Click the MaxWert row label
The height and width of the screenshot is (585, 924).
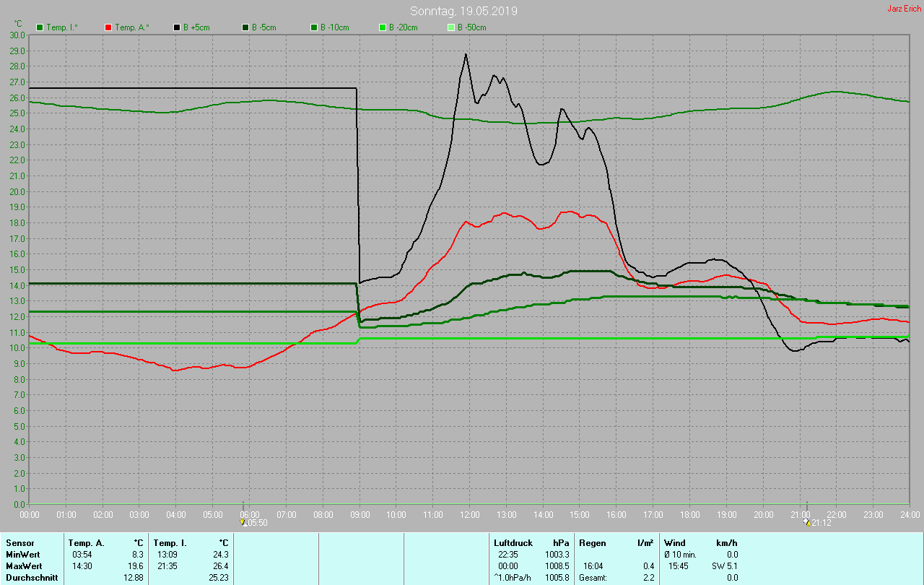[25, 566]
